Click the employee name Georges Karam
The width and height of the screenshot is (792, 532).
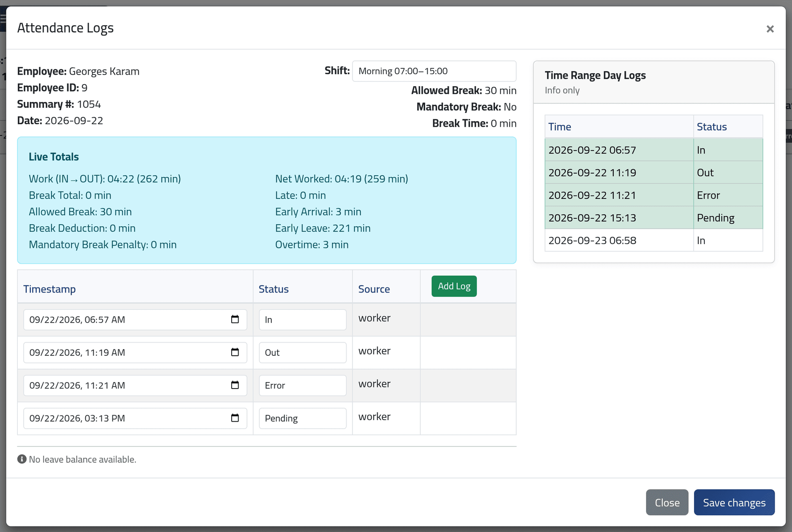click(x=104, y=71)
